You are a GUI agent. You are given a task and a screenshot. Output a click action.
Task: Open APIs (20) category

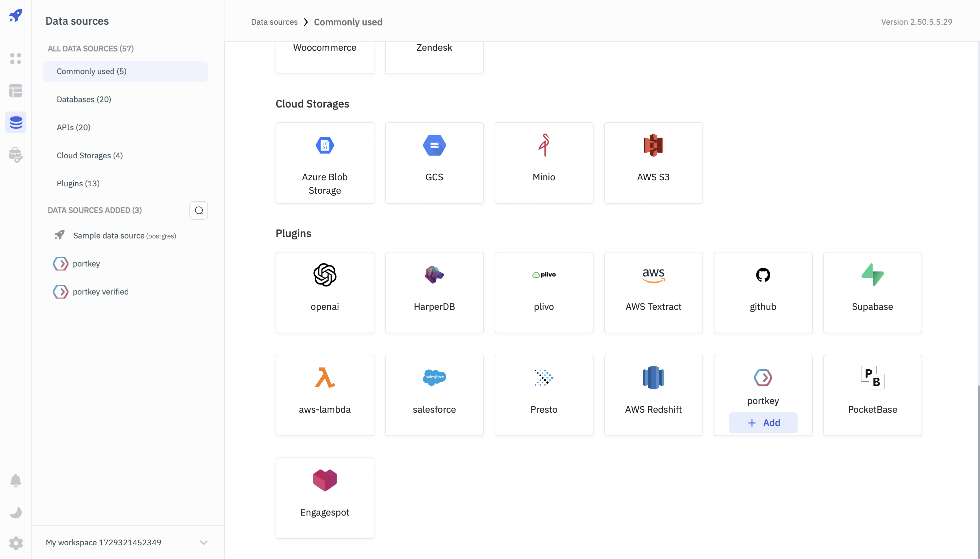[x=73, y=128]
